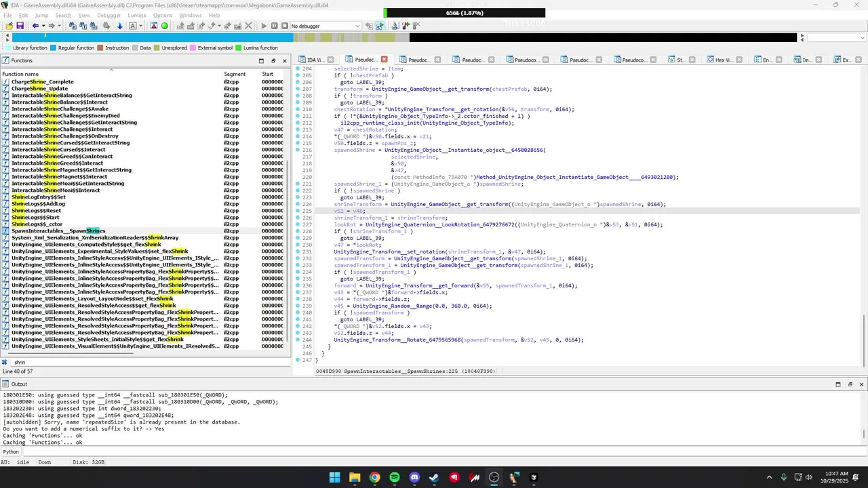Sort by the 'Start' column header
Image resolution: width=868 pixels, height=488 pixels.
[274, 73]
